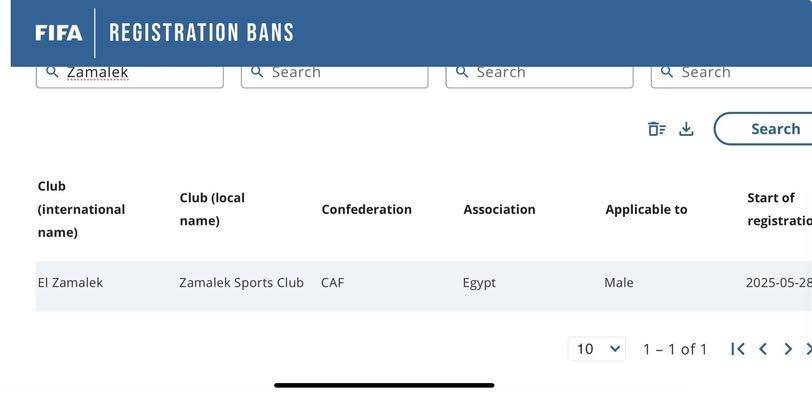Viewport: 812px width, 395px height.
Task: Sort by Club (local name) column header
Action: pyautogui.click(x=212, y=209)
